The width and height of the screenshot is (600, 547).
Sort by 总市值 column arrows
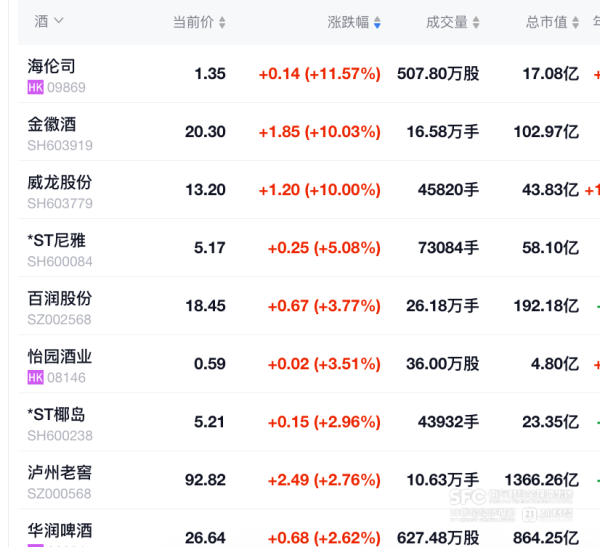pyautogui.click(x=576, y=22)
